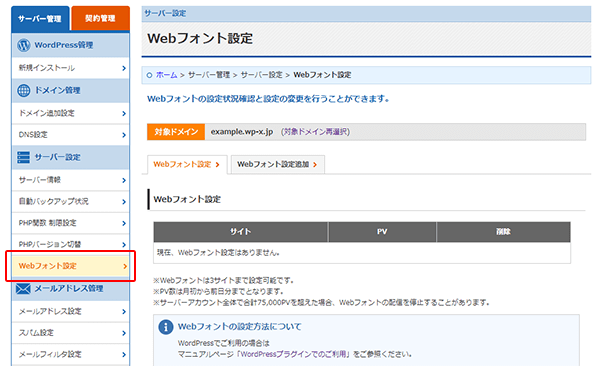Click the chevron arrow on メールフィルタ設定 row
This screenshot has height=366, width=600.
point(124,355)
